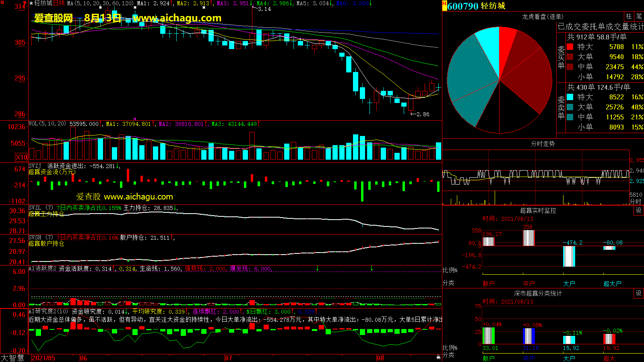Click the red question mark help icon
644x362 pixels.
pos(25,3)
